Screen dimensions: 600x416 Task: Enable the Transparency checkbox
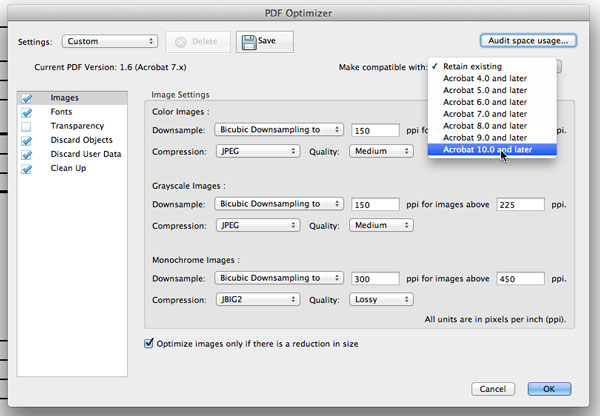[26, 127]
